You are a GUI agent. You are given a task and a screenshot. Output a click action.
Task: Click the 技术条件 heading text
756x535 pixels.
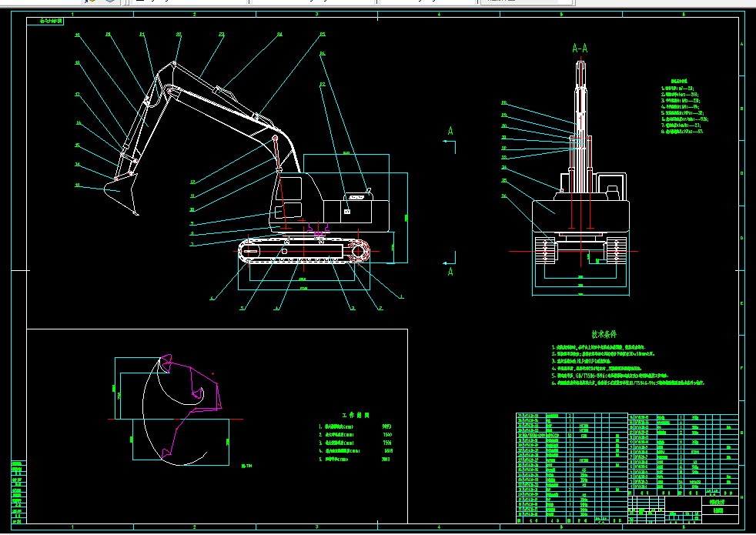604,334
